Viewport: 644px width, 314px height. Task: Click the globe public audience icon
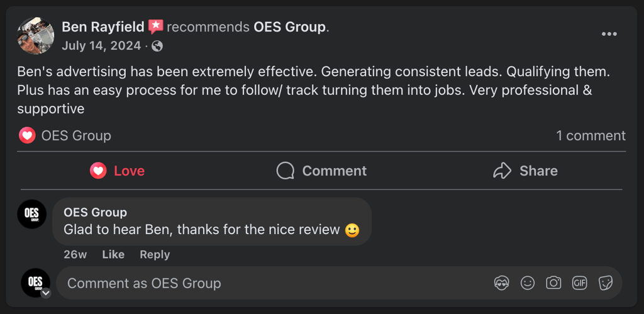pyautogui.click(x=157, y=46)
